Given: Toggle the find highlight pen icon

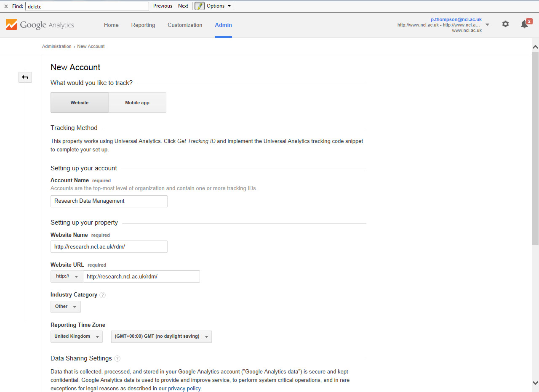Looking at the screenshot, I should tap(200, 6).
